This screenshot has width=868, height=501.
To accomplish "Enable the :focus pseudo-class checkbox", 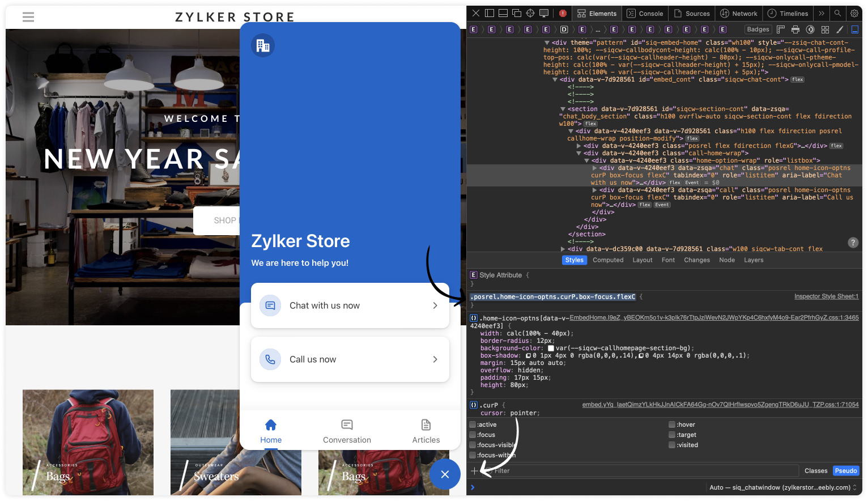I will (x=473, y=435).
